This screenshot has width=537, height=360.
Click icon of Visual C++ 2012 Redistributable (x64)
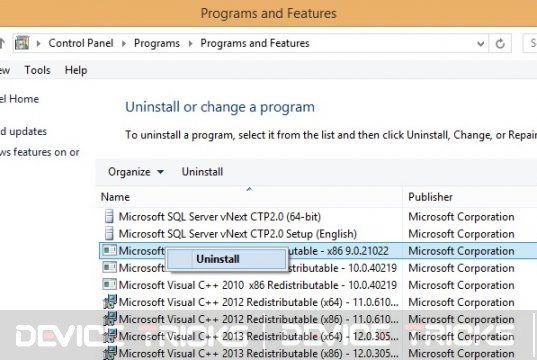(110, 302)
